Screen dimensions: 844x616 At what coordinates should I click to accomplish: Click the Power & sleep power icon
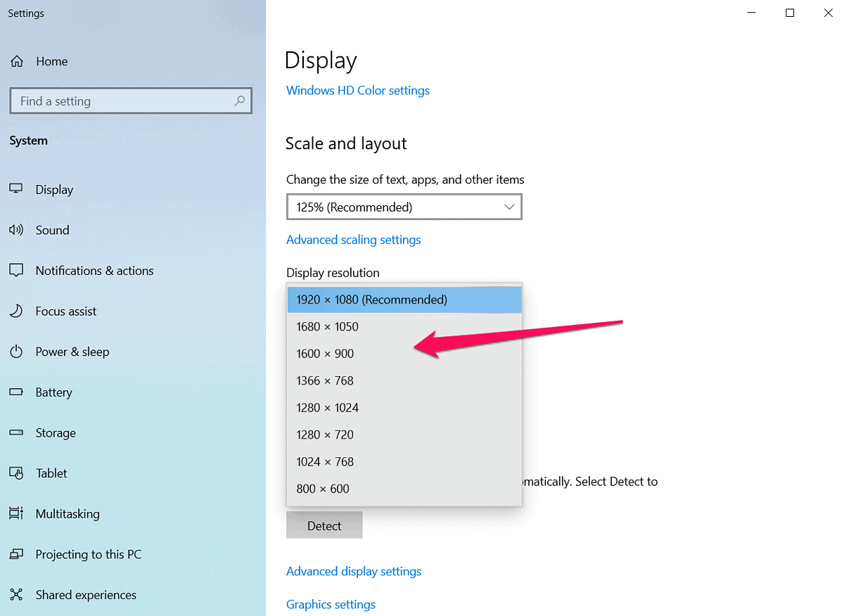point(17,352)
